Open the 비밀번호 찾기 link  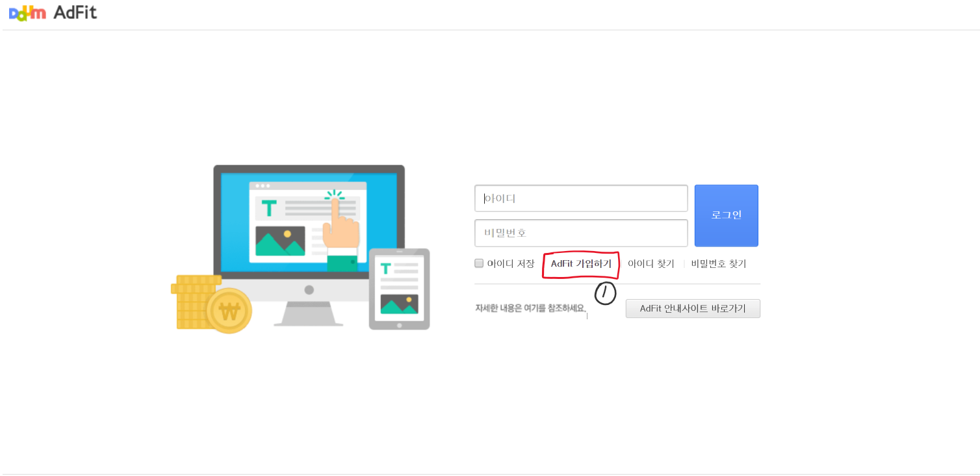pyautogui.click(x=719, y=264)
